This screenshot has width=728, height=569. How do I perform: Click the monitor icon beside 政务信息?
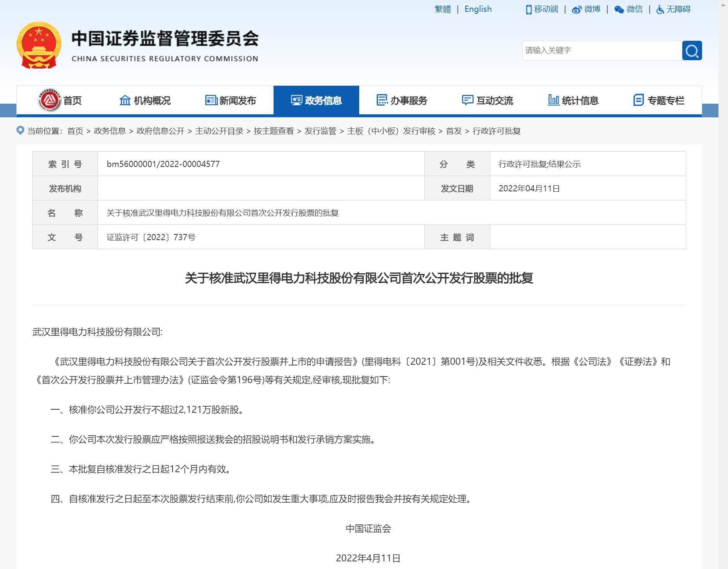[296, 100]
